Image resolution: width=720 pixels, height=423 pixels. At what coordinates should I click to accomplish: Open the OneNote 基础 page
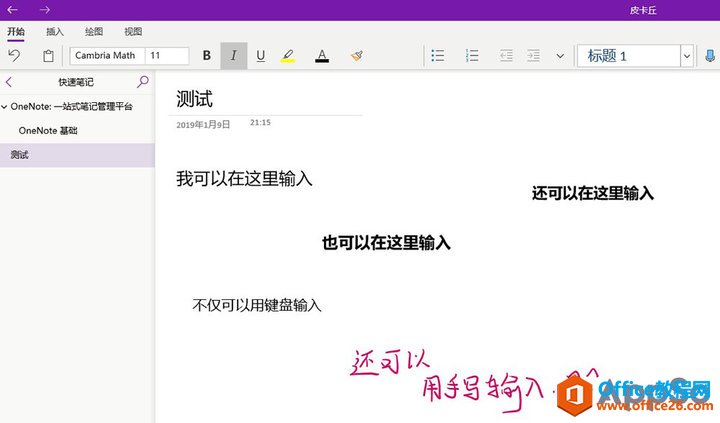[x=48, y=130]
